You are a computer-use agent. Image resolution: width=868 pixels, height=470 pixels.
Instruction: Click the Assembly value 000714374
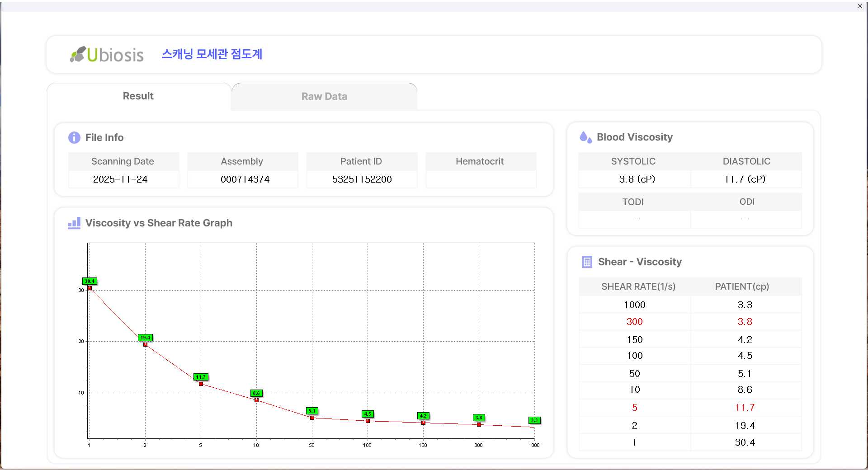click(x=245, y=179)
